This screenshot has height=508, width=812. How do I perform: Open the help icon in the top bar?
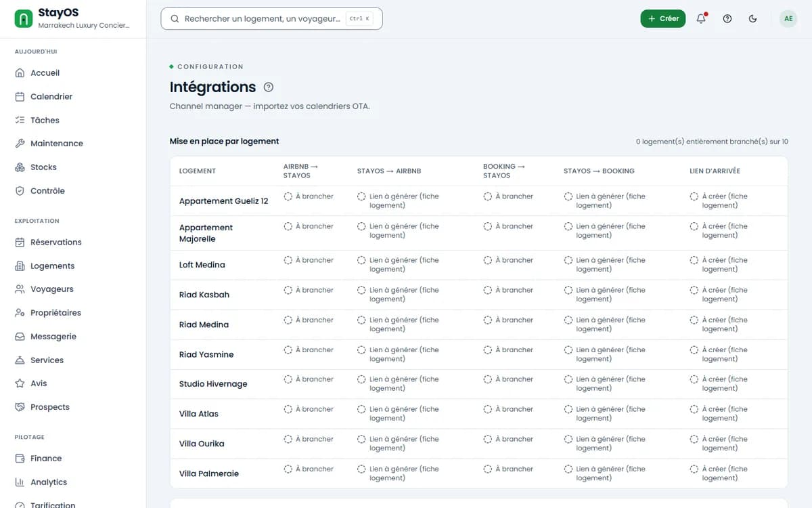pos(727,19)
